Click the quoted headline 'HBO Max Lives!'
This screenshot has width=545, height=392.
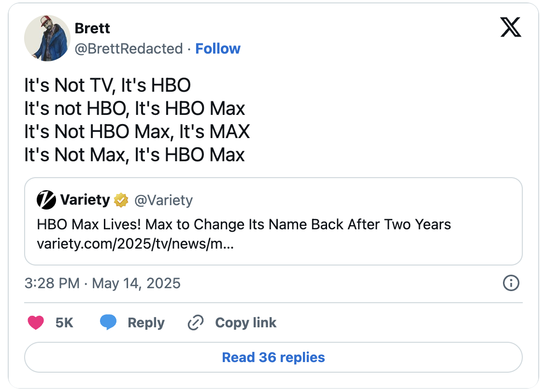[244, 224]
